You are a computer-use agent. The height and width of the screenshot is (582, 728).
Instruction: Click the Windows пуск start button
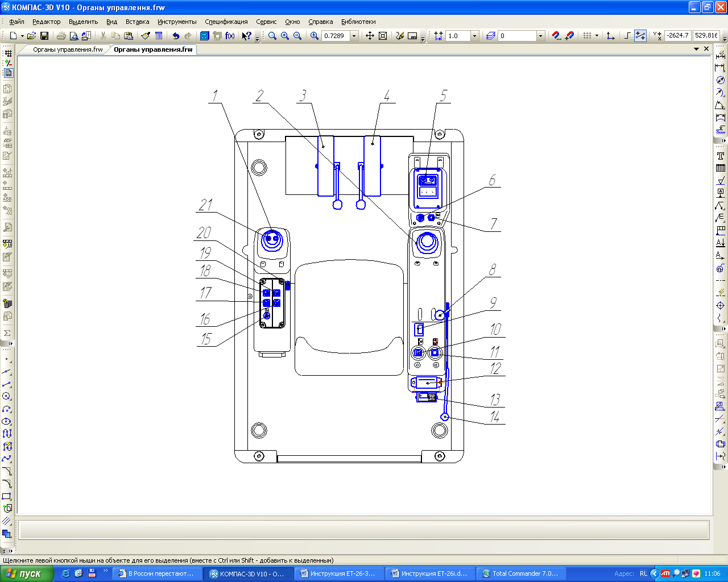pyautogui.click(x=27, y=573)
